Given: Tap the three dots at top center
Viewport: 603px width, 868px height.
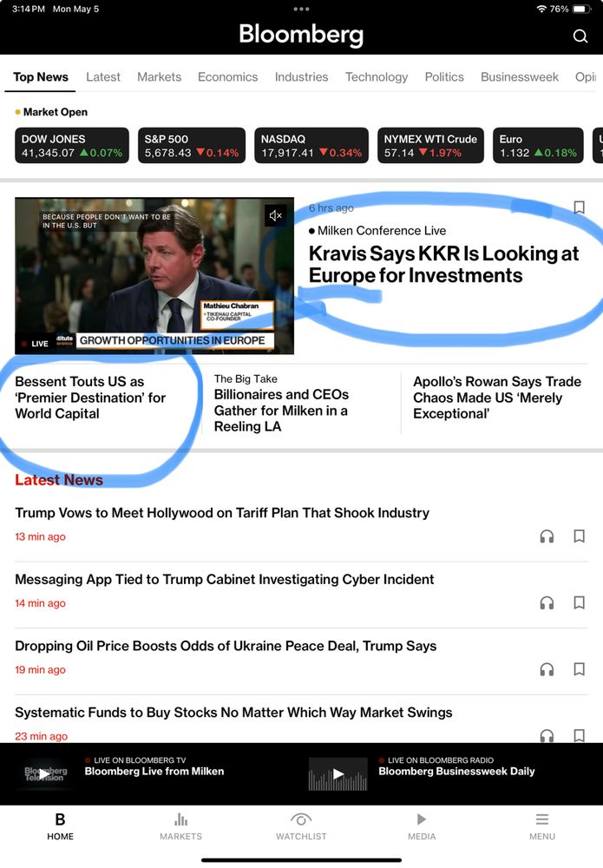Looking at the screenshot, I should (302, 9).
